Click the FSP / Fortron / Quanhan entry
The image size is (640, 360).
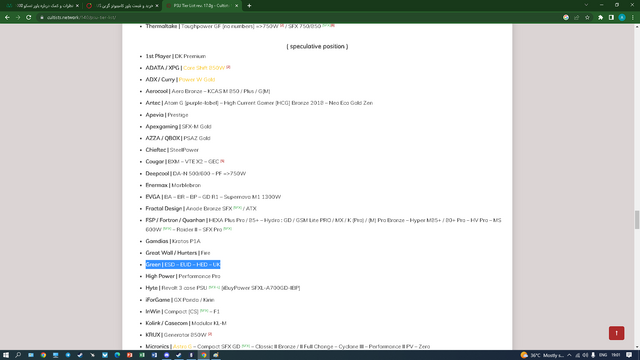[x=323, y=225]
